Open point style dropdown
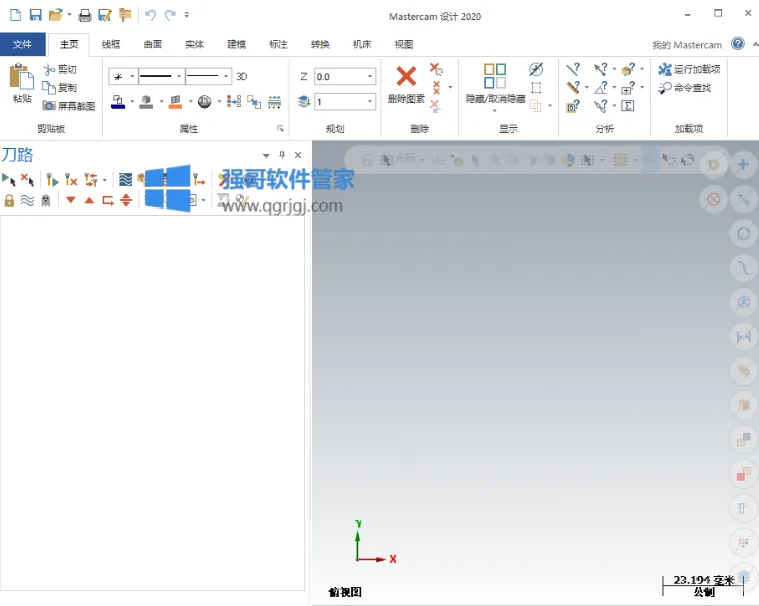Image resolution: width=759 pixels, height=606 pixels. 132,76
